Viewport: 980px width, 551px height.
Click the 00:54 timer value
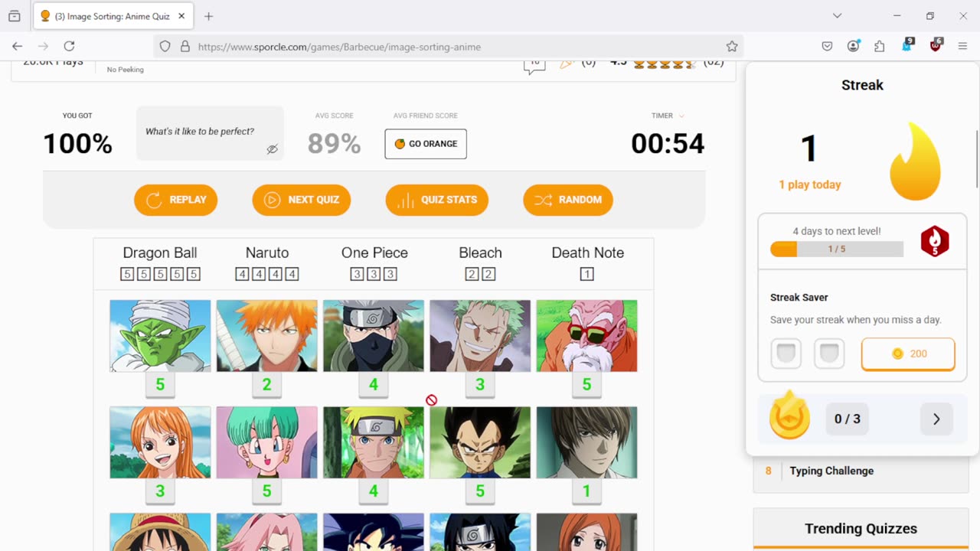[x=668, y=144]
